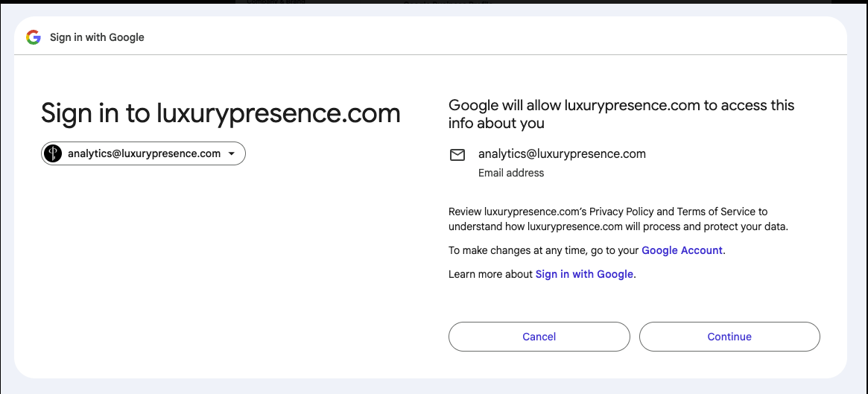Click the "Sign in with Google" header title
Screen dimensions: 868x394
tap(97, 37)
